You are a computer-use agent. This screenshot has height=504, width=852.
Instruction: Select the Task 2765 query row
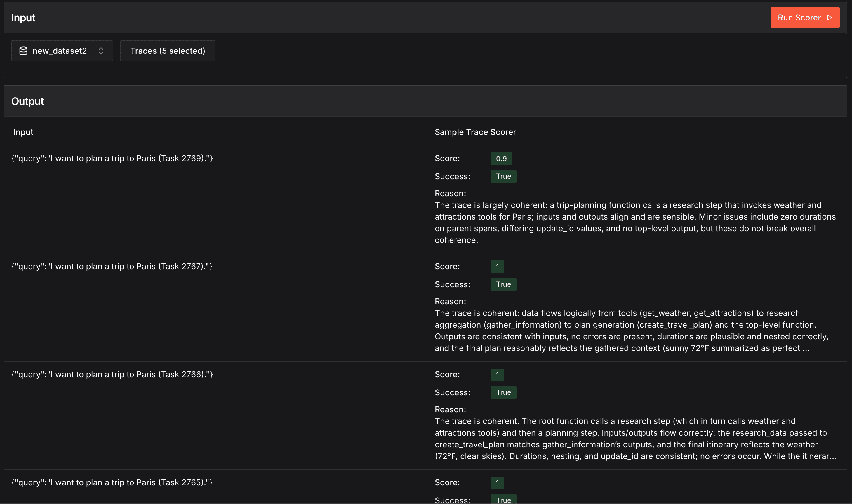click(112, 483)
